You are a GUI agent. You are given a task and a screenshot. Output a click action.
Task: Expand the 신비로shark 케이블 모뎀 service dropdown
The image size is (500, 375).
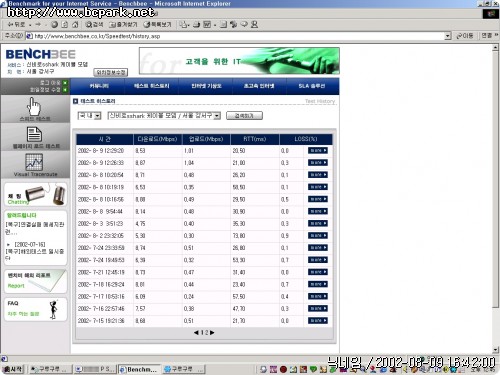click(217, 116)
